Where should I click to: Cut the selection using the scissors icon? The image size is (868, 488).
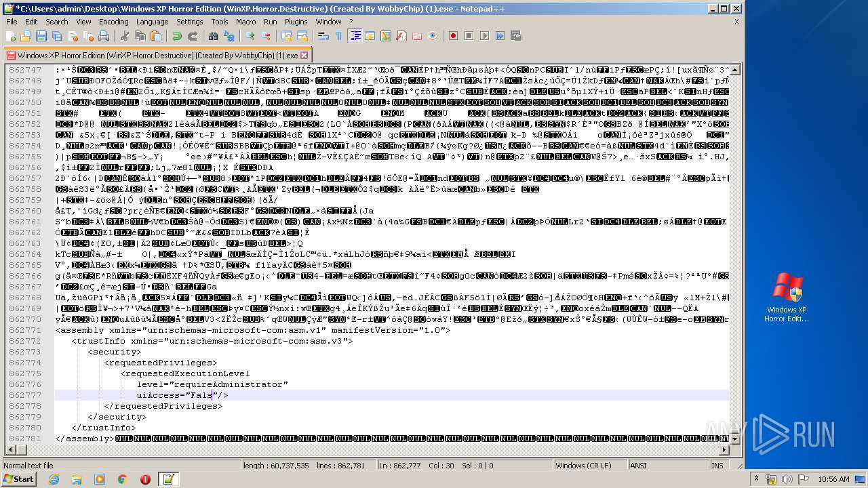click(x=124, y=36)
